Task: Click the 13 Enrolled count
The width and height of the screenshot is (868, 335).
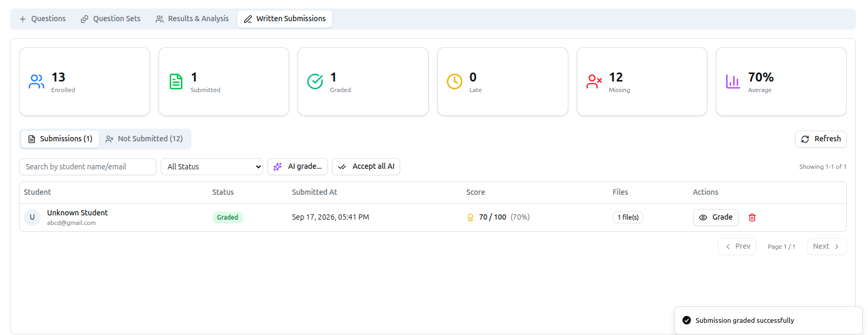Action: coord(58,77)
